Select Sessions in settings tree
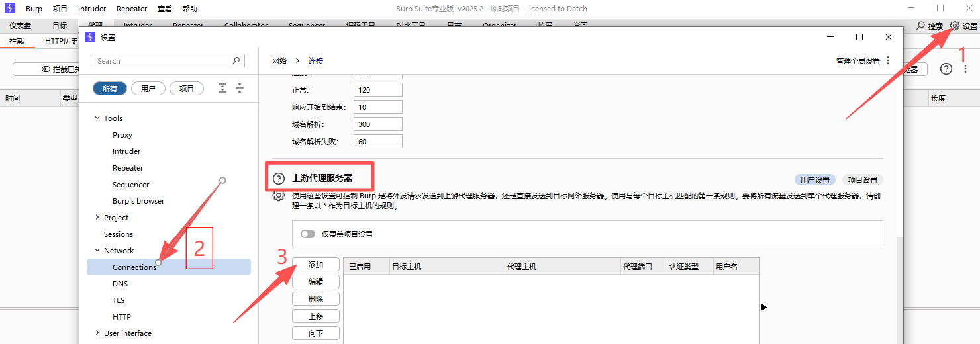The height and width of the screenshot is (344, 980). tap(119, 234)
